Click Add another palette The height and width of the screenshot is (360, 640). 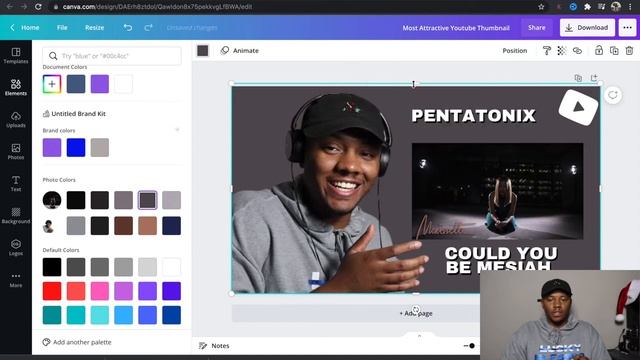coord(77,342)
